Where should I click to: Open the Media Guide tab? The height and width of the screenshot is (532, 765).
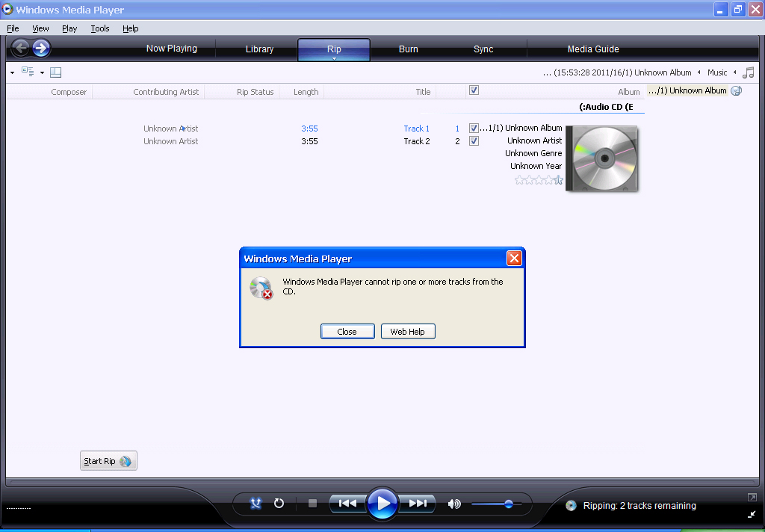click(x=593, y=49)
